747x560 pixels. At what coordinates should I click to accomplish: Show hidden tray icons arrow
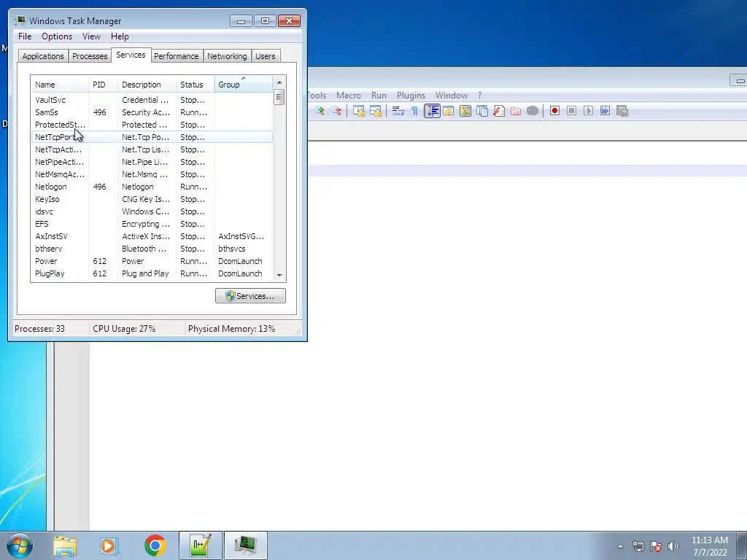620,546
